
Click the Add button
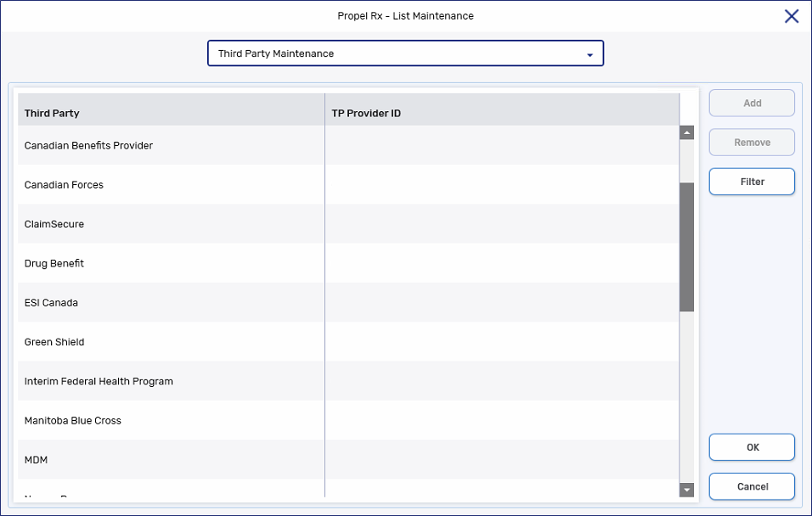click(x=752, y=104)
